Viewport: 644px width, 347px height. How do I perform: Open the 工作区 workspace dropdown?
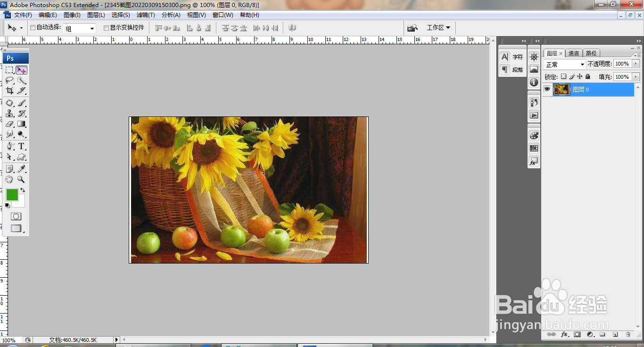pyautogui.click(x=438, y=28)
